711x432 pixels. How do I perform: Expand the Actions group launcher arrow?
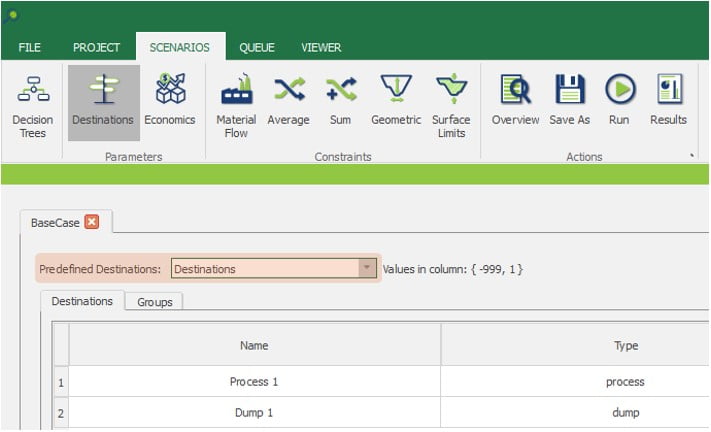click(690, 156)
